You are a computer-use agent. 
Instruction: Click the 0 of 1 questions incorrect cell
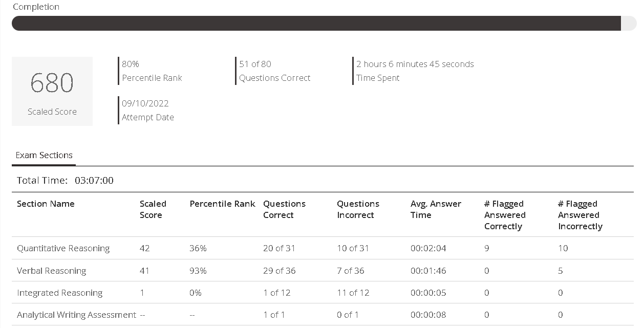click(x=348, y=315)
